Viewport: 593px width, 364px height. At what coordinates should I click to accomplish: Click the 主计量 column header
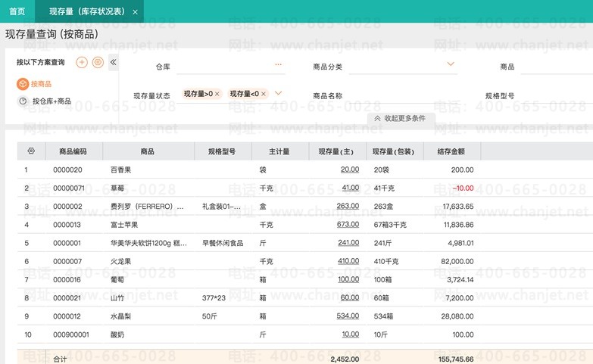click(280, 151)
